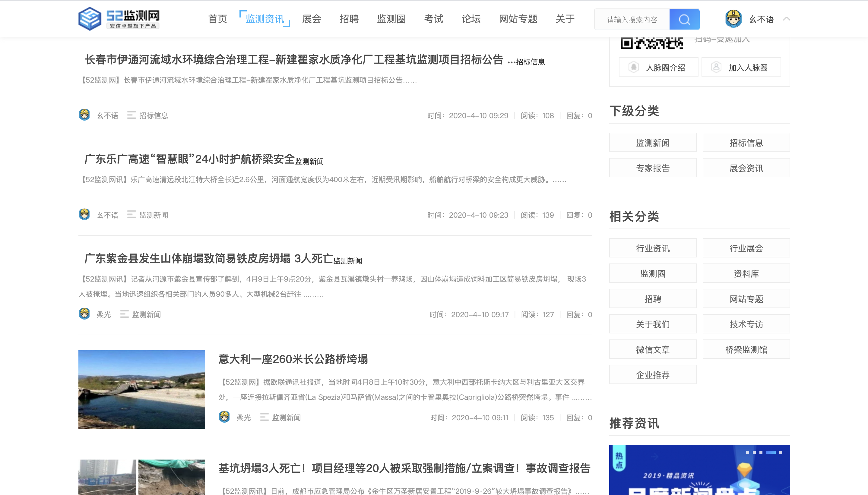Click 招标信息 tag under 长春市 article
Image resolution: width=868 pixels, height=495 pixels.
click(x=154, y=115)
